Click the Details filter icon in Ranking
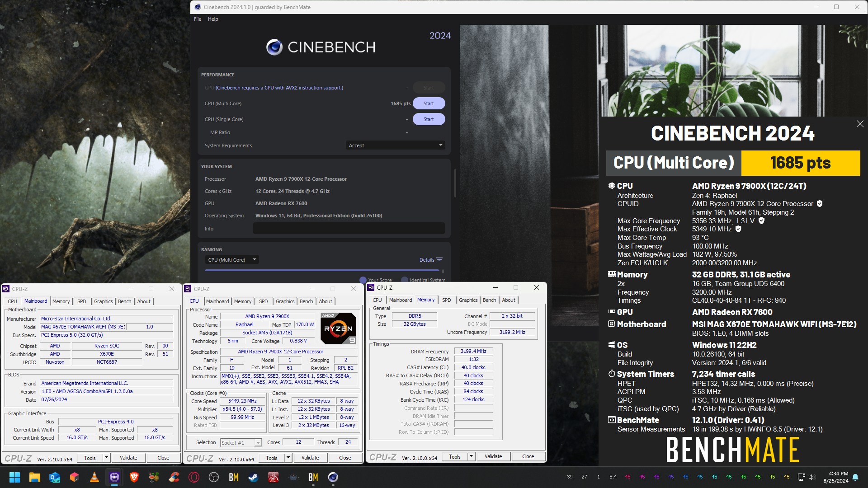Image resolution: width=868 pixels, height=488 pixels. coord(439,260)
